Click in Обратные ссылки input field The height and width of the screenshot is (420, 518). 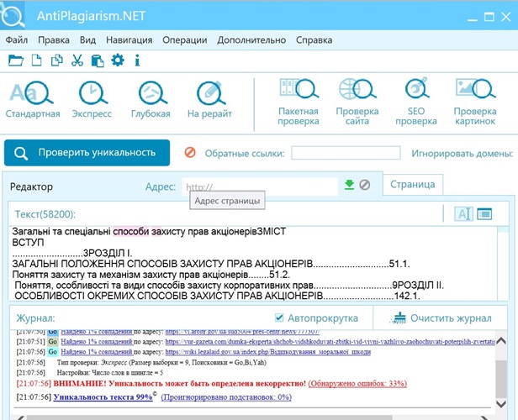pos(346,153)
